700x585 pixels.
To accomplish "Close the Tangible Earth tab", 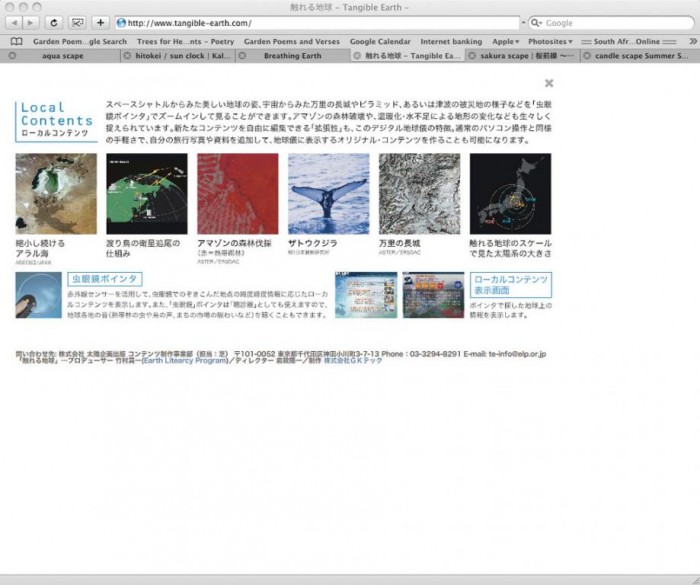I will click(357, 56).
